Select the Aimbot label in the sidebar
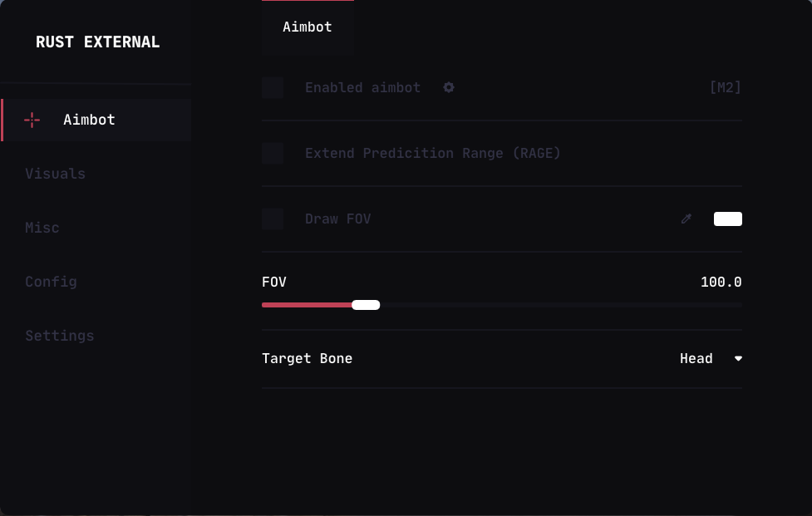 89,120
